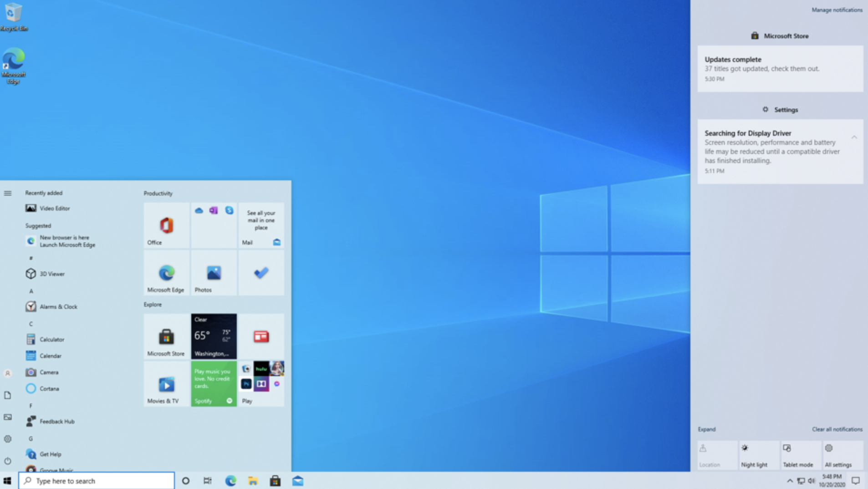Viewport: 868px width, 489px height.
Task: Open the Recycle Bin desktop icon
Action: tap(14, 17)
